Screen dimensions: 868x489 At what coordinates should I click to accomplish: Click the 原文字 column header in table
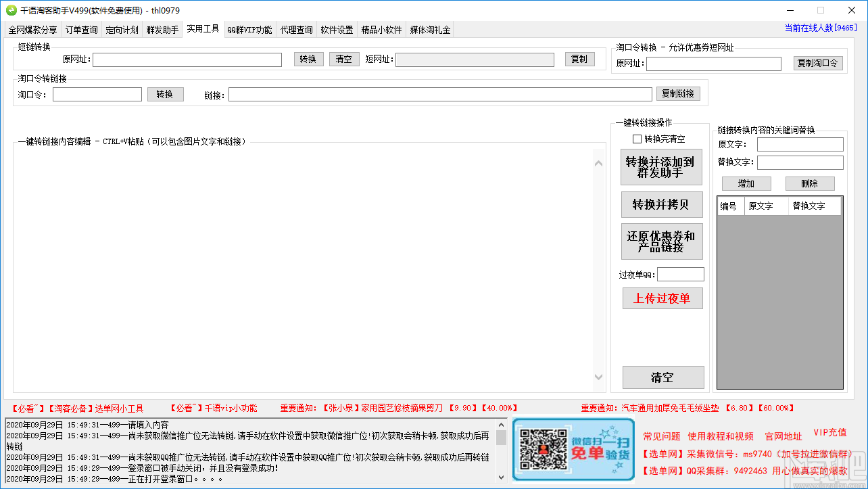tap(766, 206)
